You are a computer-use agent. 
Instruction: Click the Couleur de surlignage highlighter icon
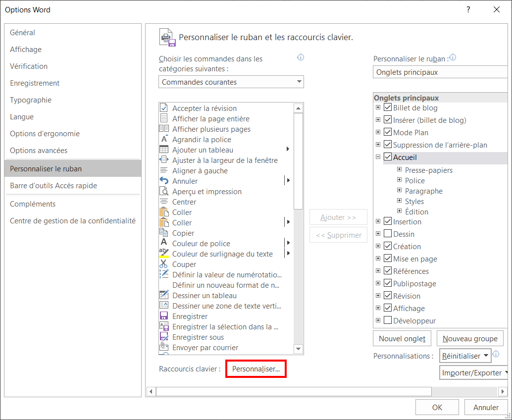(163, 254)
